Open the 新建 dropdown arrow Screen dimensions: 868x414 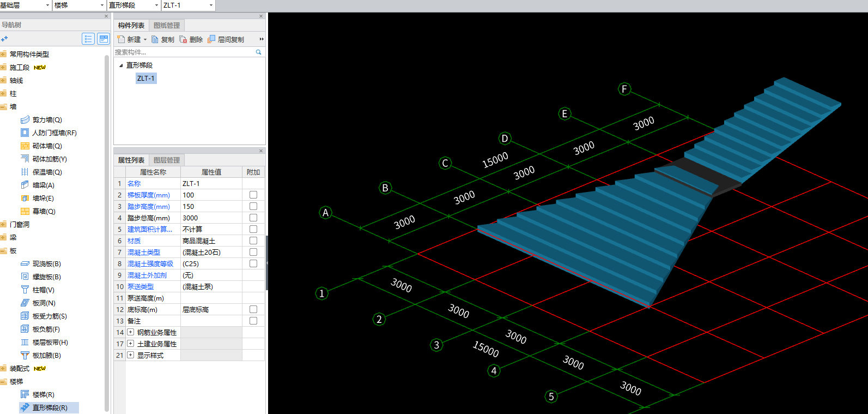(x=145, y=40)
